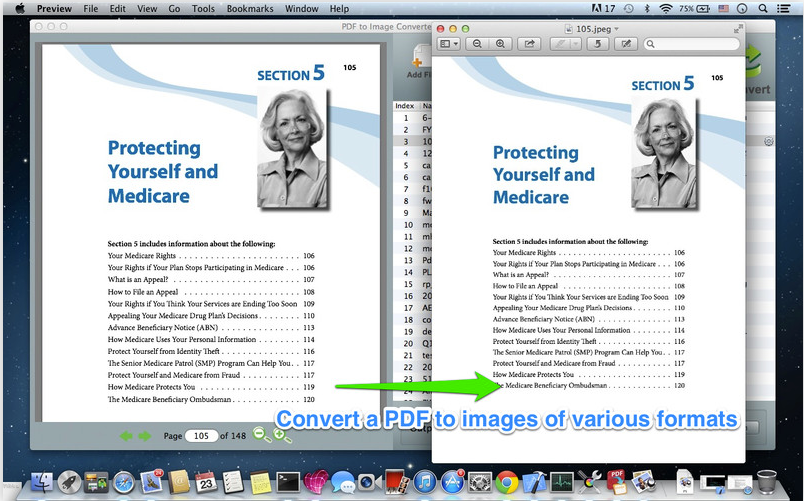Open the Tools menu
804x501 pixels.
pyautogui.click(x=203, y=8)
